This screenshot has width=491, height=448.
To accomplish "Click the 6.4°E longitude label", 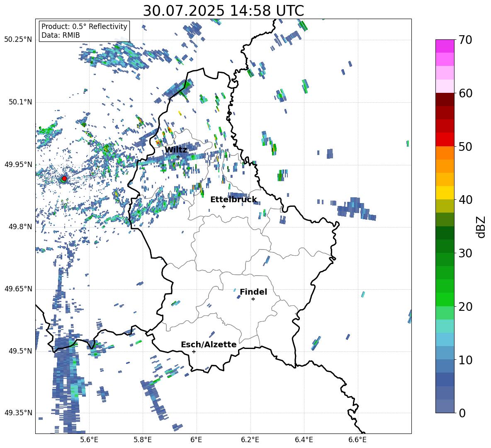I will tap(304, 440).
